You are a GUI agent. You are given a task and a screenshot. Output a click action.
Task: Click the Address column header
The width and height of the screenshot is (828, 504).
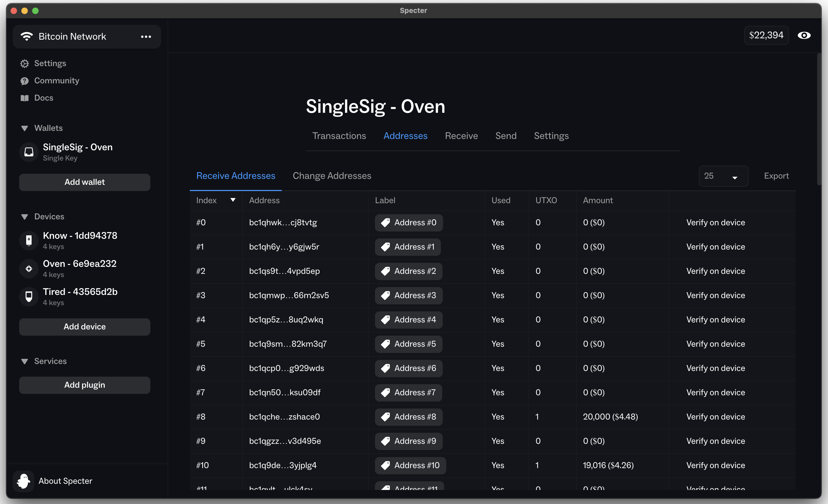[x=264, y=200]
